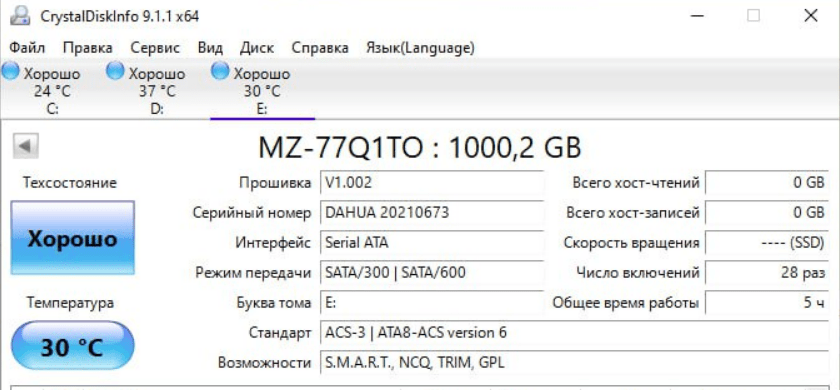This screenshot has width=840, height=390.
Task: Open the Сервис menu
Action: coord(155,48)
